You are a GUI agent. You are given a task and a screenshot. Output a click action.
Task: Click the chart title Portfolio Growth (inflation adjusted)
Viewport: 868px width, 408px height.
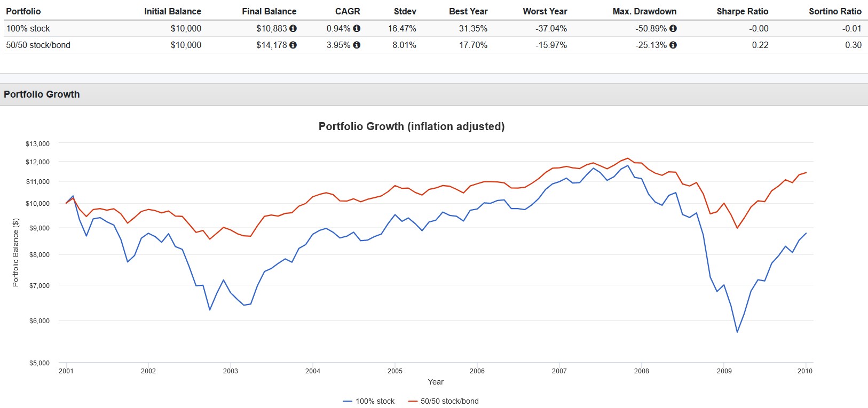click(412, 126)
